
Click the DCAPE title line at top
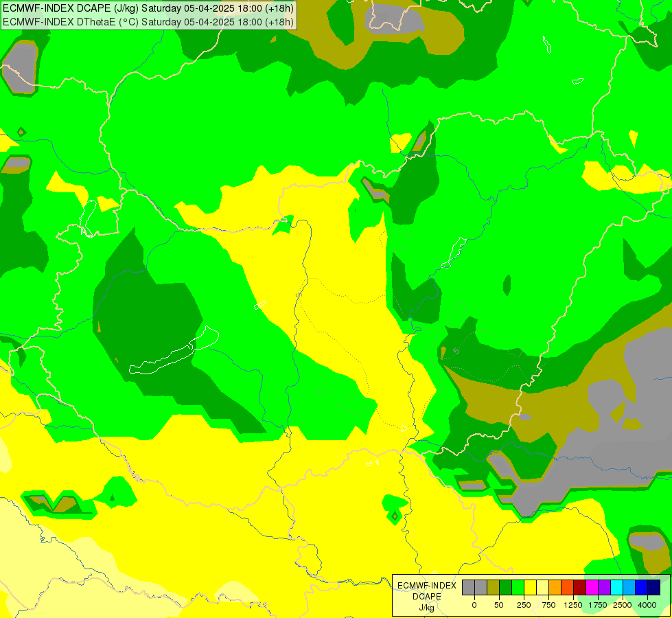[148, 8]
